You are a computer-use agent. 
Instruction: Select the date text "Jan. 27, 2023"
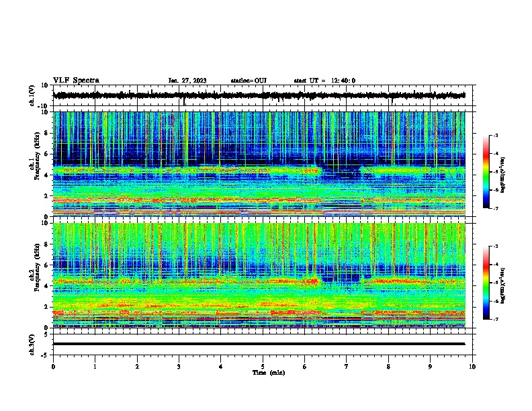pyautogui.click(x=187, y=81)
